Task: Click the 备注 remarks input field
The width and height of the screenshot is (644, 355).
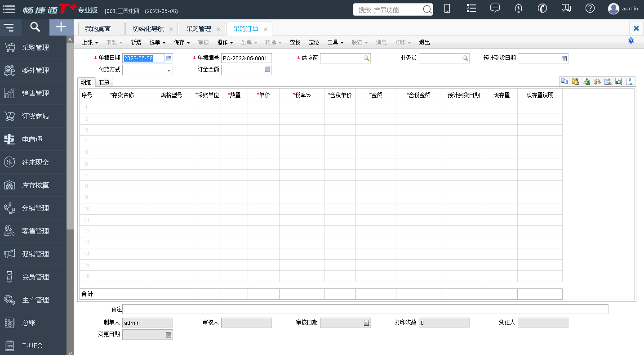Action: 365,309
